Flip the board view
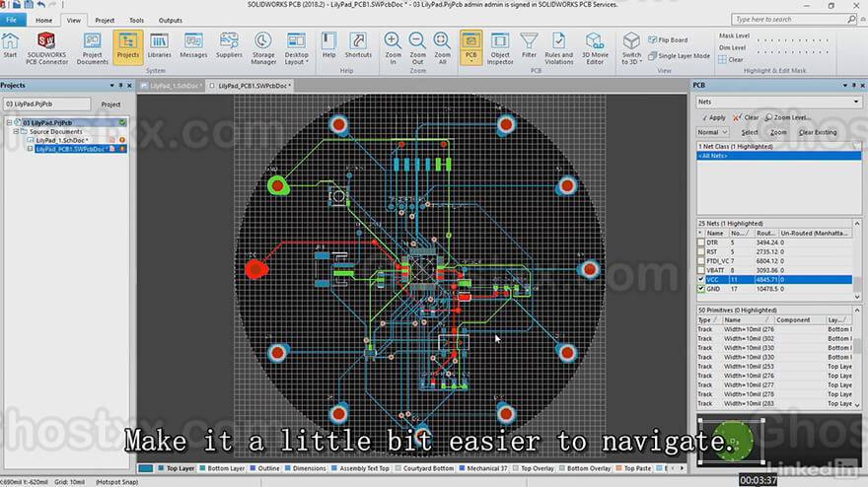The image size is (868, 487). pos(668,39)
